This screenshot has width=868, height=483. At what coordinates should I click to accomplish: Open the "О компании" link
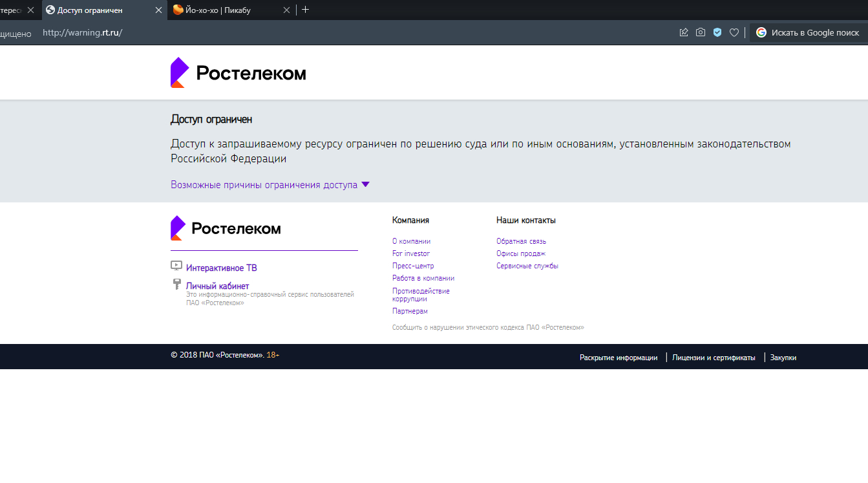[x=411, y=241]
